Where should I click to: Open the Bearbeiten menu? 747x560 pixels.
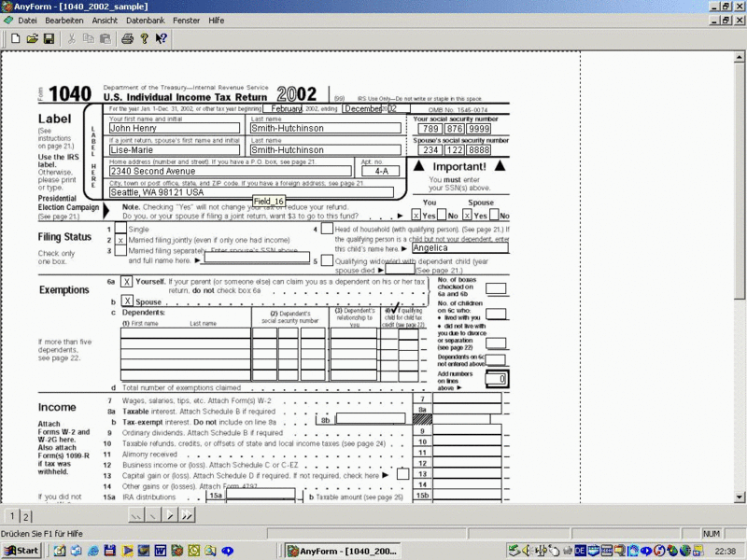(63, 21)
